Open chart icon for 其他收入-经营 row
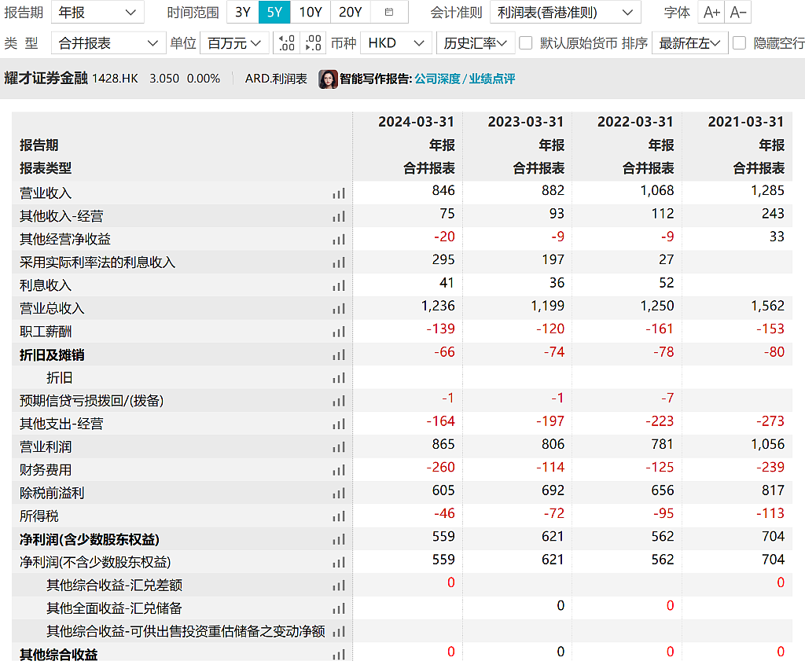805x672 pixels. click(x=338, y=217)
